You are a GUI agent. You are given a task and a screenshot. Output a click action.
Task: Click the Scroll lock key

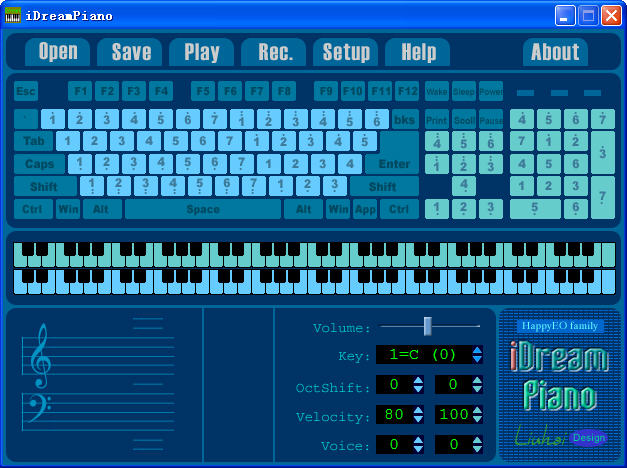(x=464, y=119)
